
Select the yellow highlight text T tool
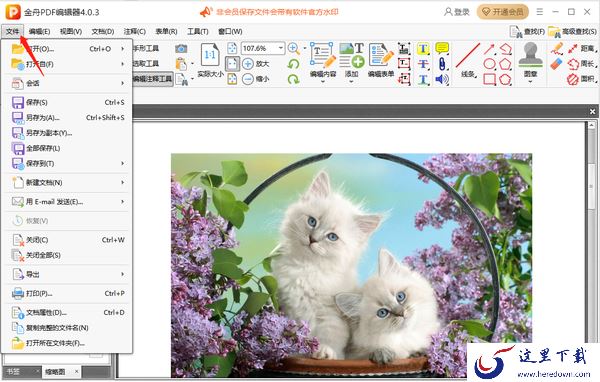point(423,49)
